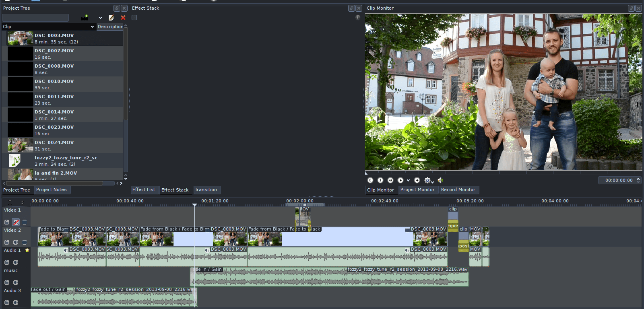Mute the music track
Screen dimensions: 644x309
pyautogui.click(x=16, y=282)
